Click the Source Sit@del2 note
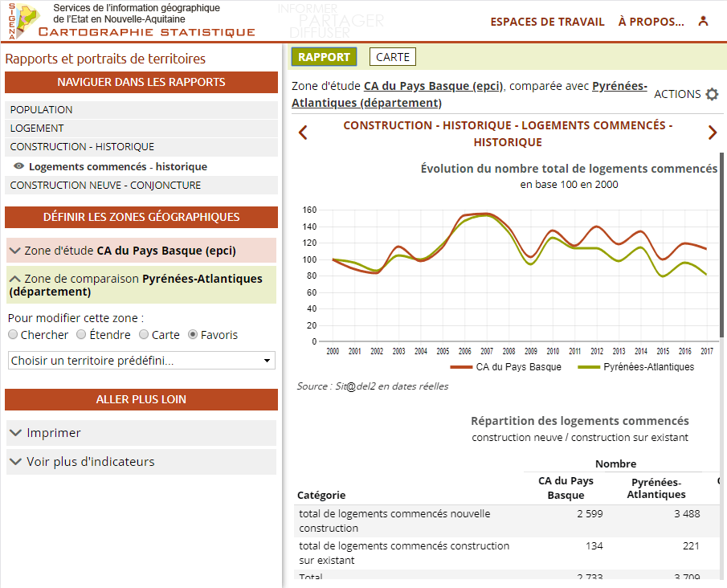 click(373, 386)
